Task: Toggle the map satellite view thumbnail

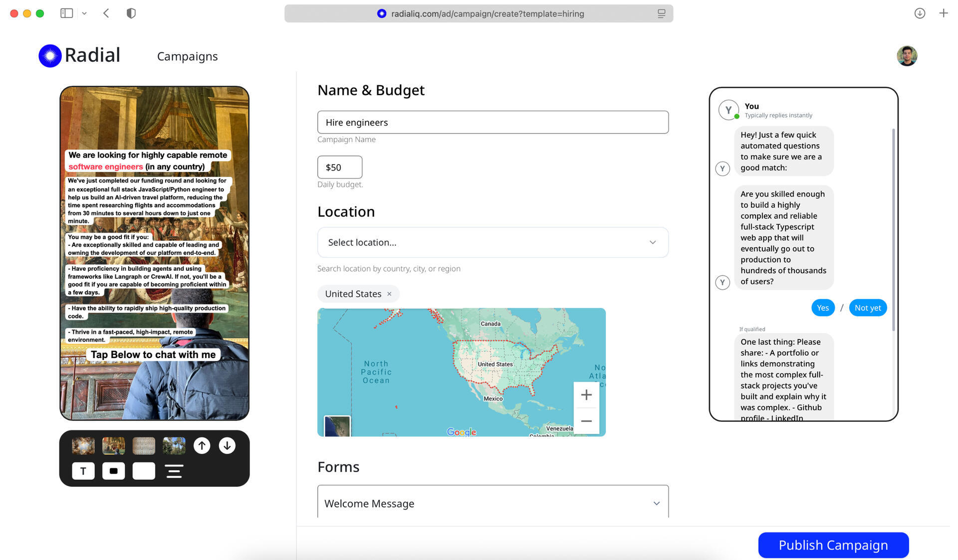Action: pyautogui.click(x=337, y=426)
